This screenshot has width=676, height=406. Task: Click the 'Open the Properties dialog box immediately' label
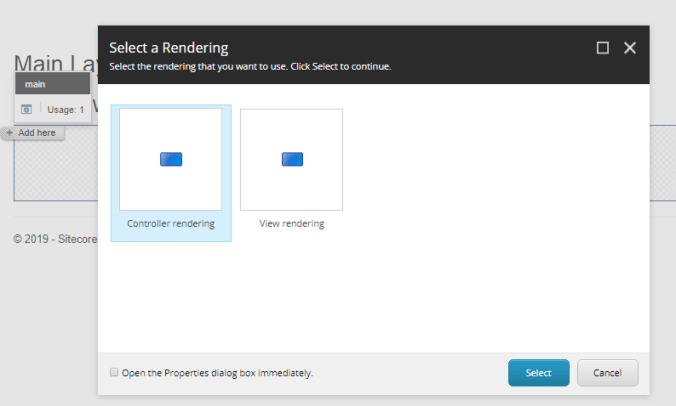(x=217, y=373)
